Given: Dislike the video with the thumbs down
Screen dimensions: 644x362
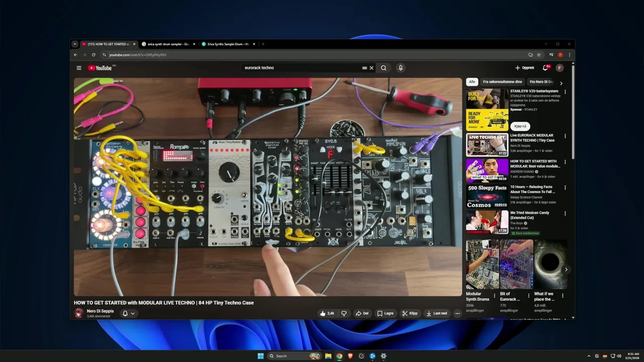Looking at the screenshot, I should (x=344, y=313).
